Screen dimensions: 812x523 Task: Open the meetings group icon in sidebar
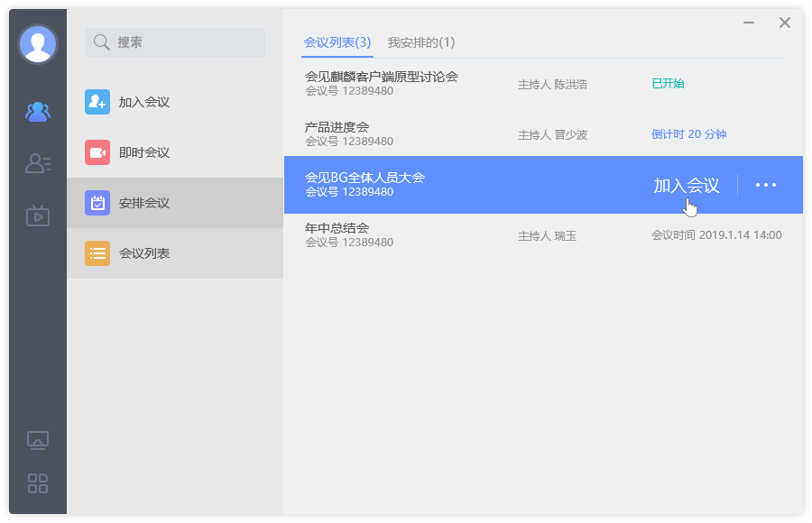click(x=38, y=112)
